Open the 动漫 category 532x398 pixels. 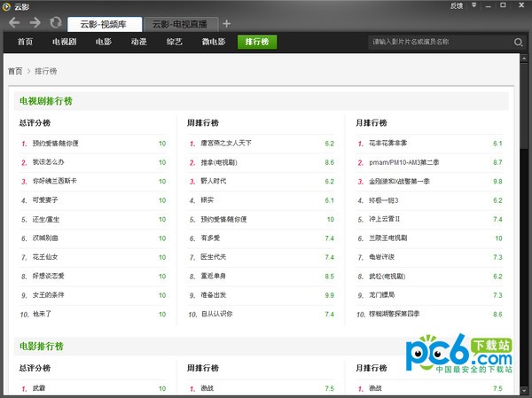point(138,42)
